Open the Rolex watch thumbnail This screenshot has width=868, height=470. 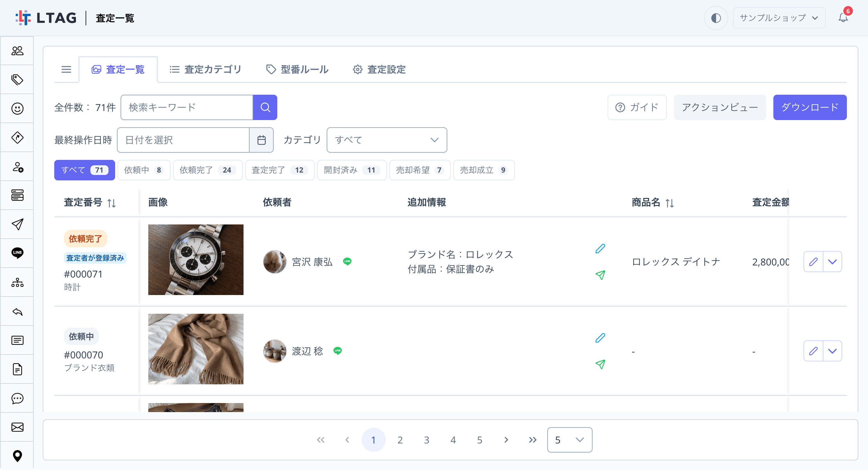pos(196,260)
